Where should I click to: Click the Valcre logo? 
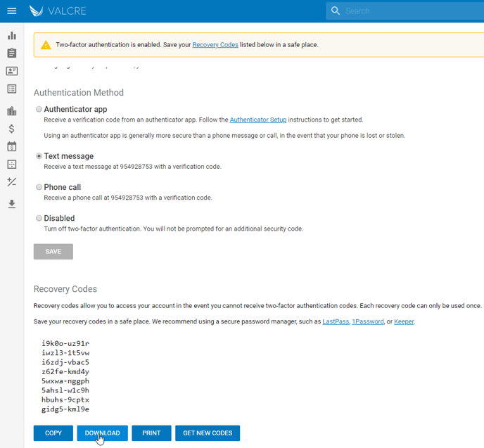pos(56,11)
